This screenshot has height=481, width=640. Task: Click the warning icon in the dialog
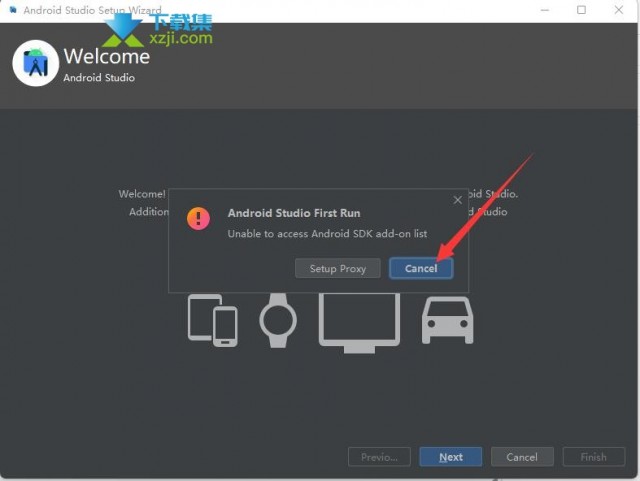198,218
